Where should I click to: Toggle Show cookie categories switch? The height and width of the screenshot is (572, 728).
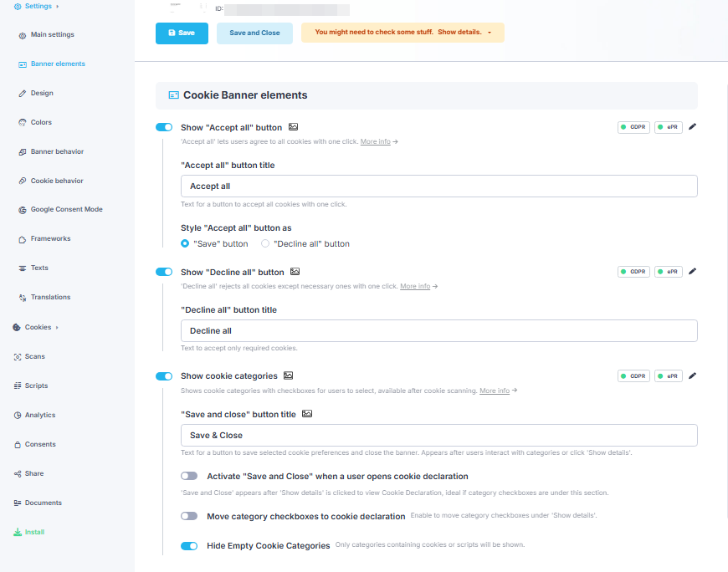pyautogui.click(x=164, y=376)
